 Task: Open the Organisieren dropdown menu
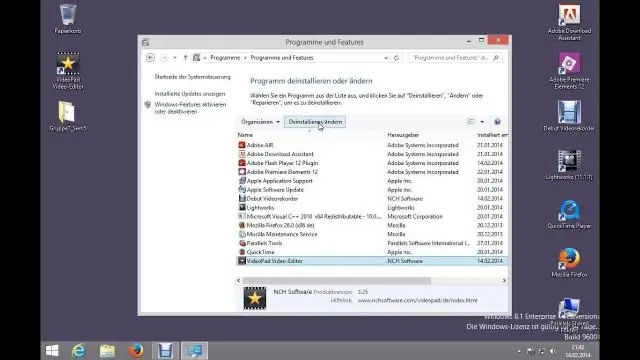coord(260,122)
